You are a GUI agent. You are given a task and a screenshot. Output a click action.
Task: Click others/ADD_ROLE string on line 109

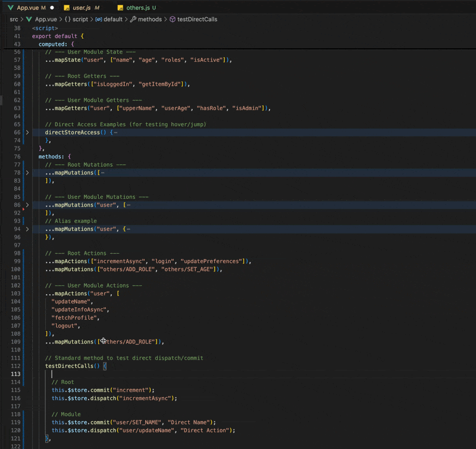127,342
